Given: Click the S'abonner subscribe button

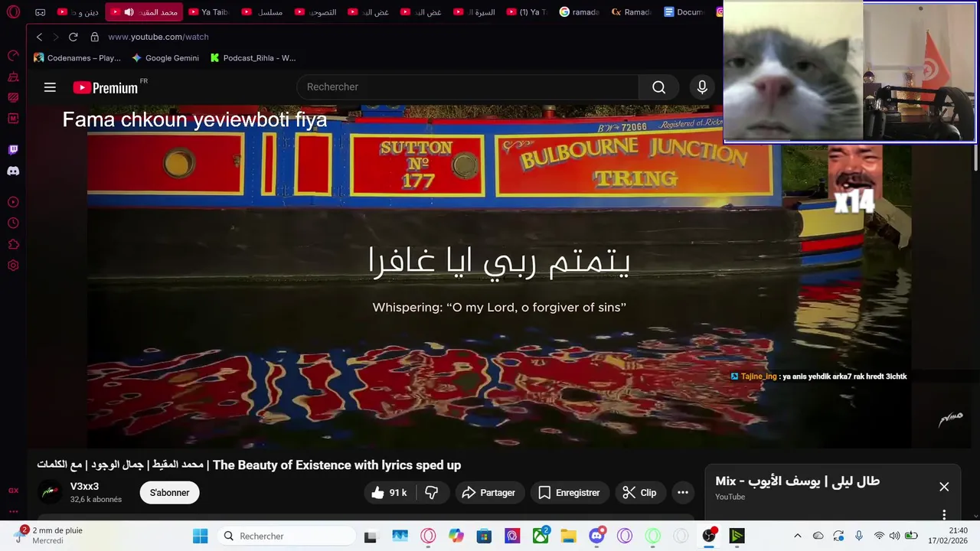Looking at the screenshot, I should (169, 493).
